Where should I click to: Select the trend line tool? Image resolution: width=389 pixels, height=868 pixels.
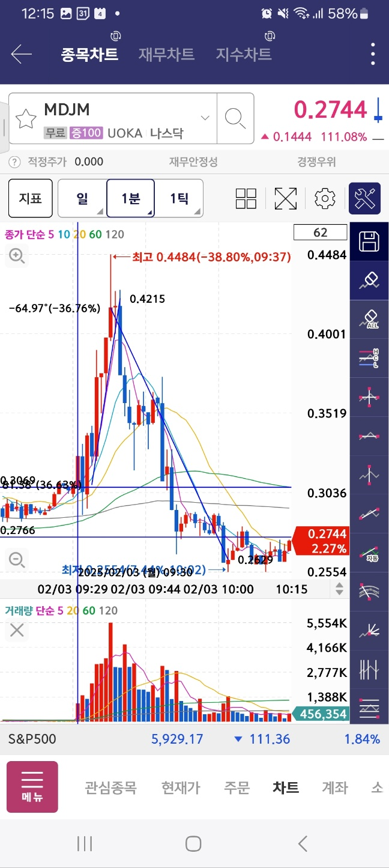tap(369, 514)
